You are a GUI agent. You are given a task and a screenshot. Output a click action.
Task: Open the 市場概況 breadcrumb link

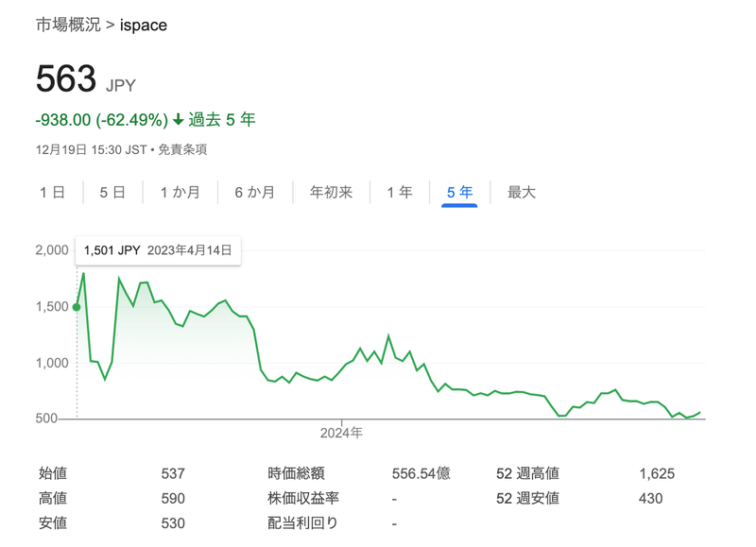tap(68, 26)
